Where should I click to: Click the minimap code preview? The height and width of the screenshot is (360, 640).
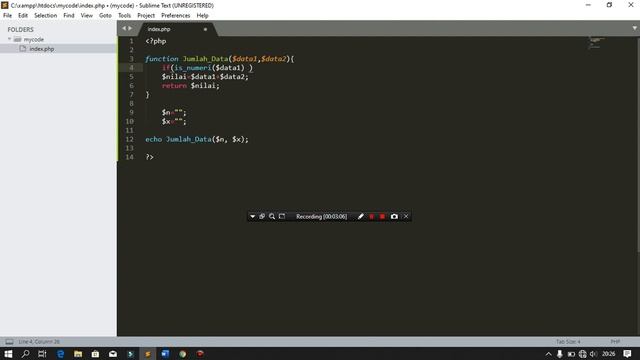pyautogui.click(x=596, y=42)
